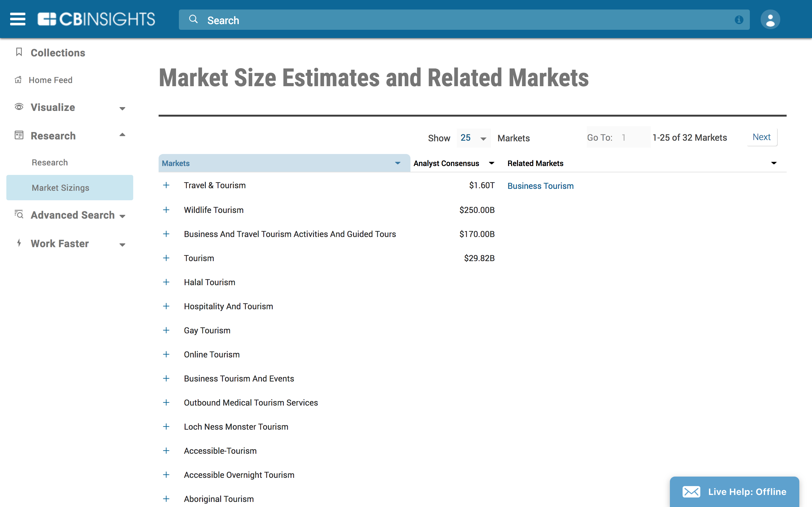Go to Next page of markets
Image resolution: width=812 pixels, height=507 pixels.
761,137
